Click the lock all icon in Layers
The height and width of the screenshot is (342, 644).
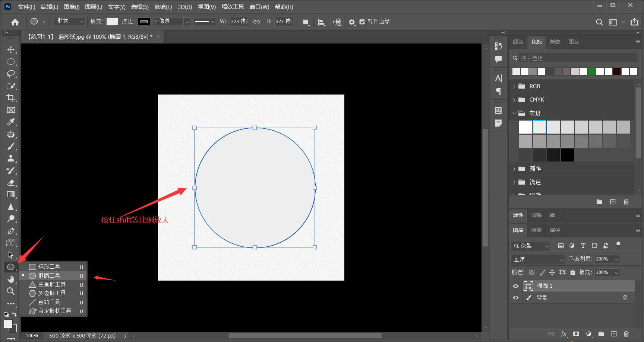coord(573,272)
